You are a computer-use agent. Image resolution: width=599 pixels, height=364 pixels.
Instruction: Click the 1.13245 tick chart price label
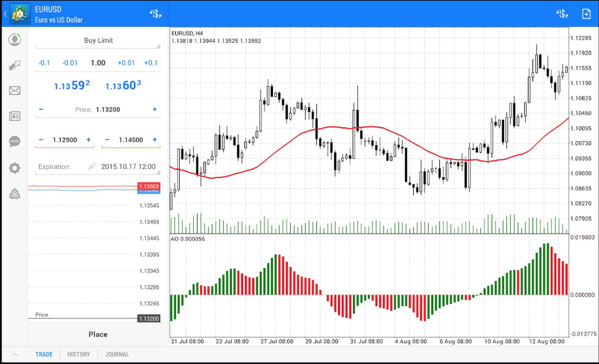(149, 304)
